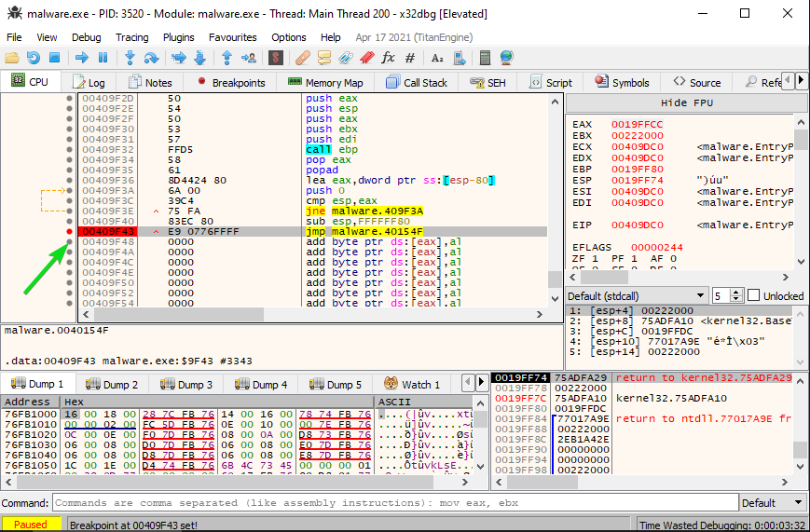This screenshot has width=810, height=532.
Task: Run the program with the arrow icon
Action: pyautogui.click(x=82, y=58)
